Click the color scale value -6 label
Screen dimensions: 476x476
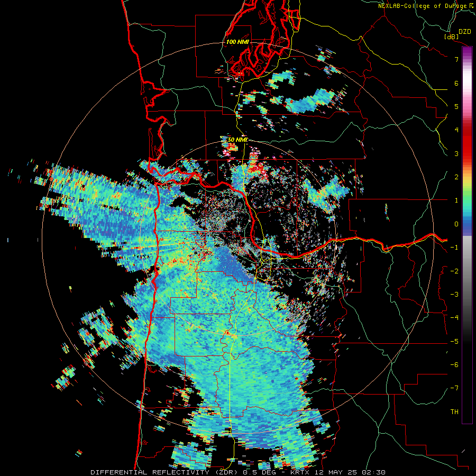click(x=454, y=365)
